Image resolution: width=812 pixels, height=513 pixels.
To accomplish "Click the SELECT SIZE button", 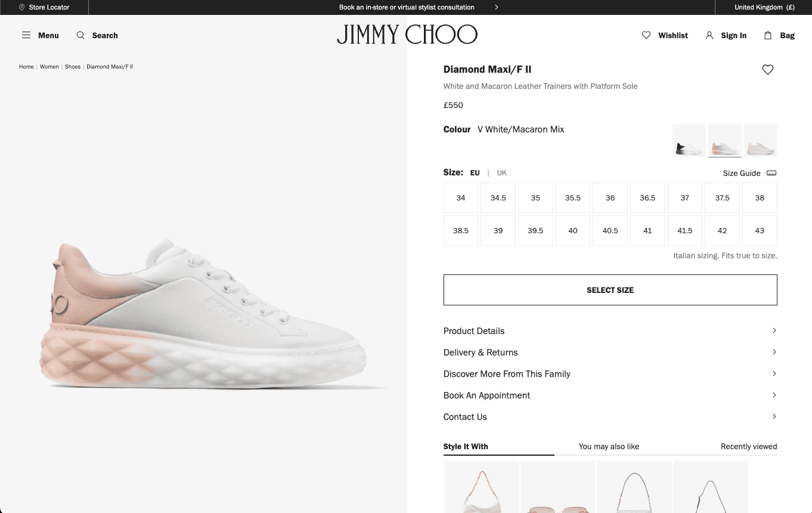I will point(610,290).
